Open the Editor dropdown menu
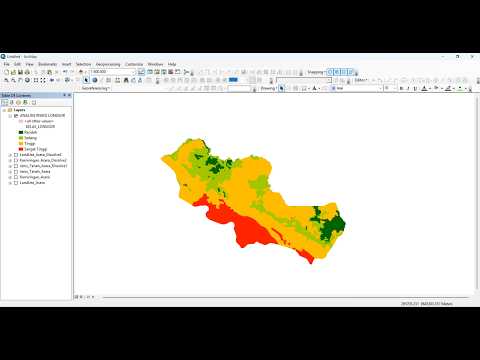480x360 pixels. coord(361,80)
